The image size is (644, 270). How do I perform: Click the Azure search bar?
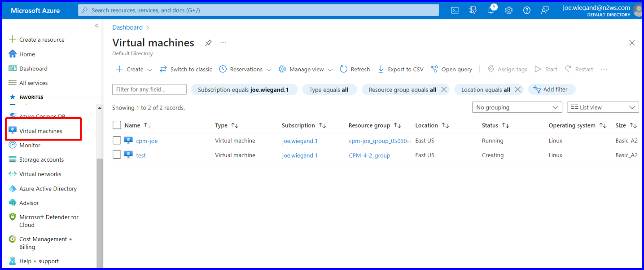(x=258, y=10)
